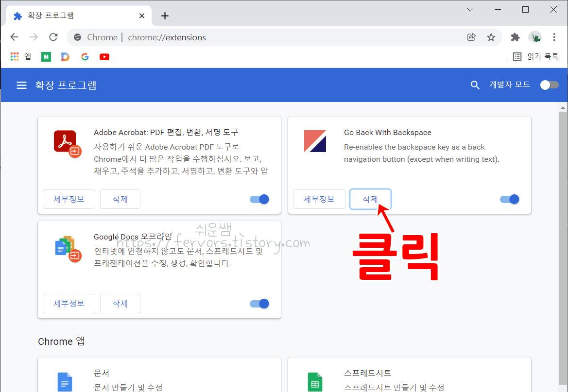568x392 pixels.
Task: Open the Google bookmark icon
Action: click(x=85, y=57)
